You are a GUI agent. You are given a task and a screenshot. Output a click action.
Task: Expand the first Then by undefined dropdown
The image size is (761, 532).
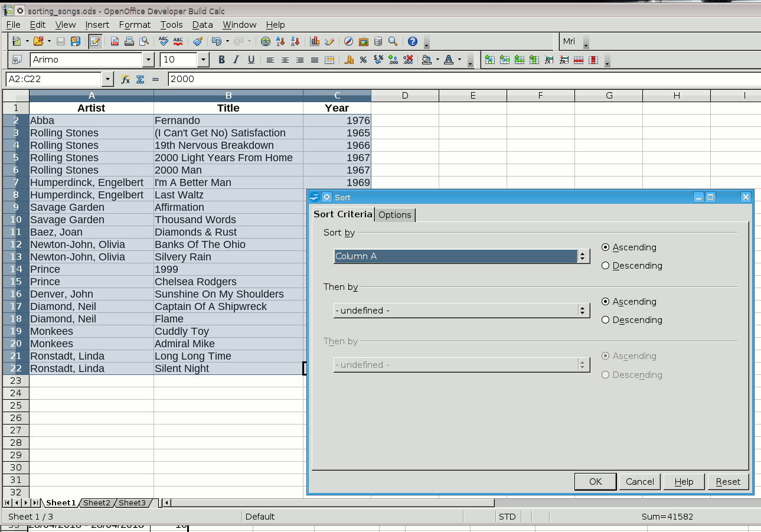pyautogui.click(x=583, y=311)
